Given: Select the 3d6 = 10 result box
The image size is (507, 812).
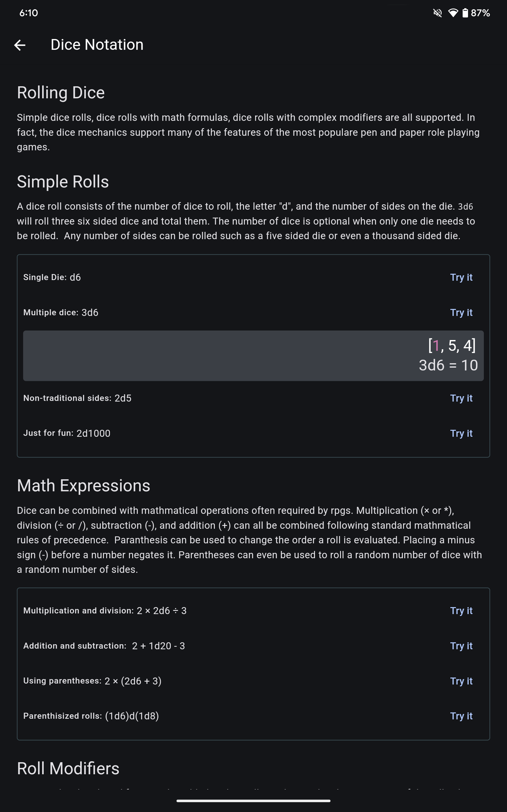Looking at the screenshot, I should click(253, 356).
